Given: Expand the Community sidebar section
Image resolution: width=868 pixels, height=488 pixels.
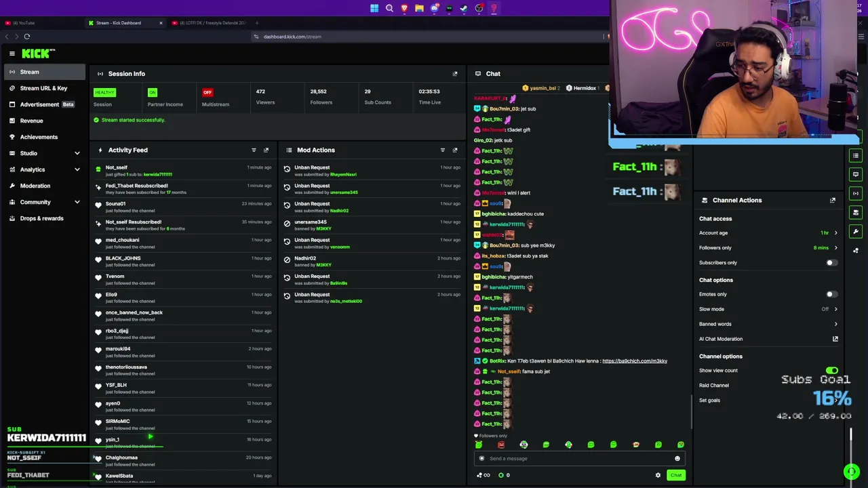Looking at the screenshot, I should coord(77,202).
